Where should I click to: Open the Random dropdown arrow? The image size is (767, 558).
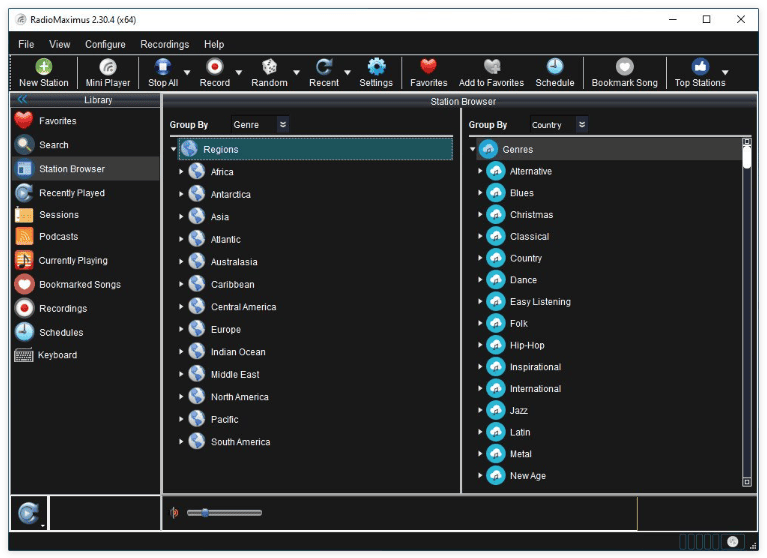296,72
